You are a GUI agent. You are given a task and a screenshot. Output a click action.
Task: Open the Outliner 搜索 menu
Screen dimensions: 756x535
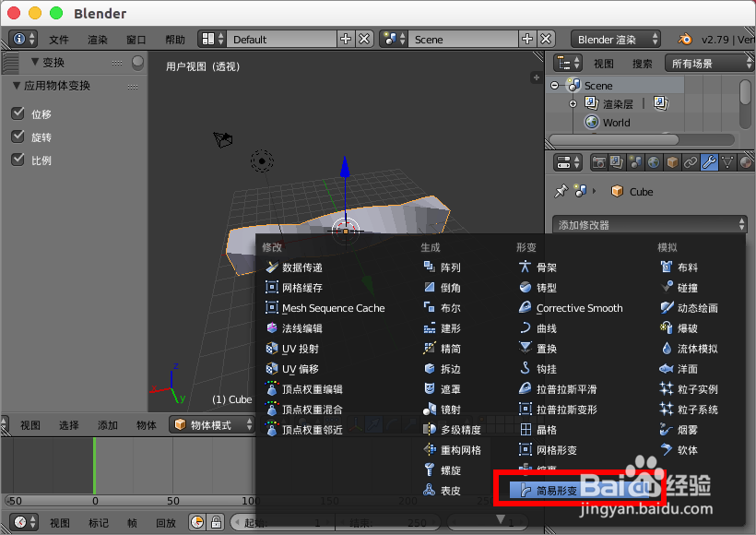(642, 64)
